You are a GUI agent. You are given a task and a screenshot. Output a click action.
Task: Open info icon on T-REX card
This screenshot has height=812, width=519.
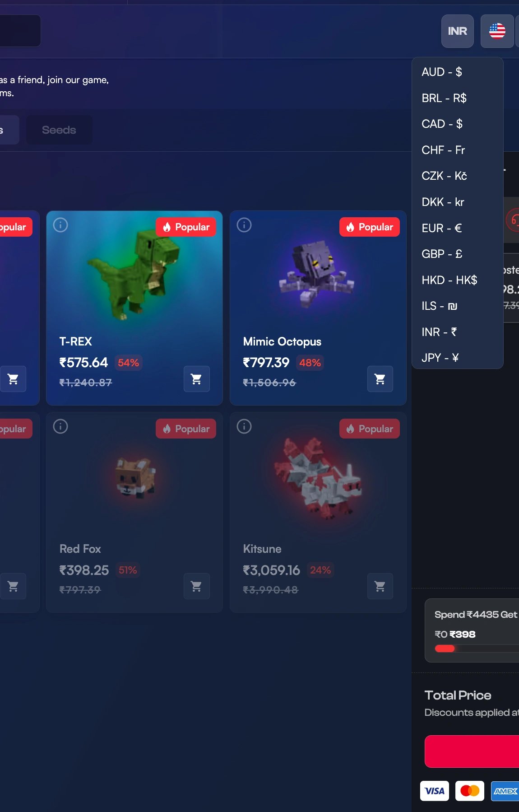60,225
